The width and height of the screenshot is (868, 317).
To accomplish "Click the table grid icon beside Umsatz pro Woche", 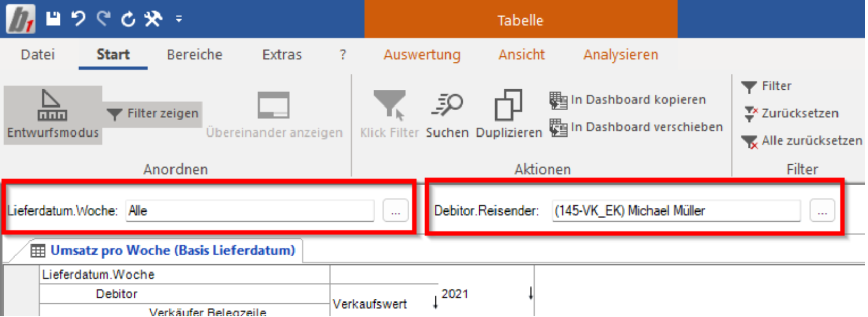I will (38, 251).
